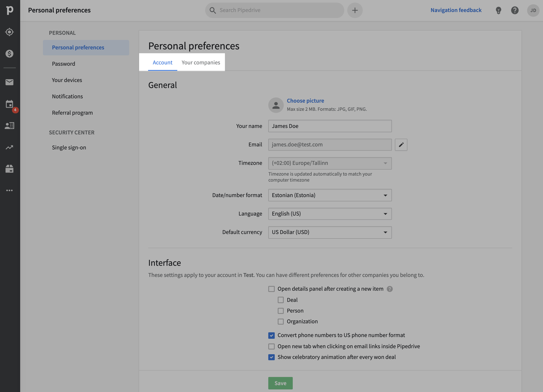Click the pencil icon to edit email

pyautogui.click(x=401, y=145)
